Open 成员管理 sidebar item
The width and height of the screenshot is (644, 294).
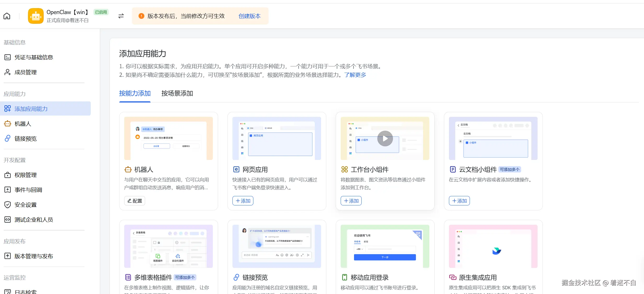[x=25, y=72]
